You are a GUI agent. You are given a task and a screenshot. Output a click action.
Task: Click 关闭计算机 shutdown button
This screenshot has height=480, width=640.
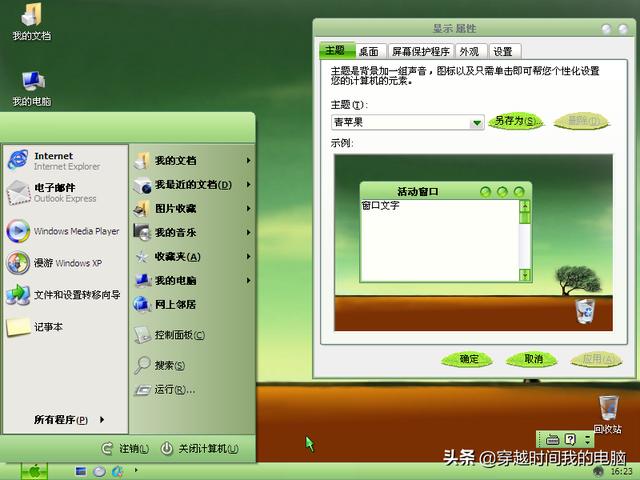(x=199, y=449)
